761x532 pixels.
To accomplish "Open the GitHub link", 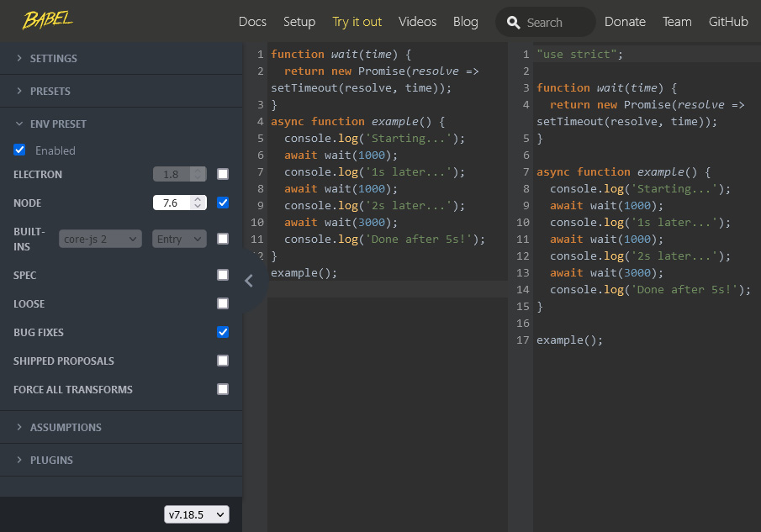I will 728,22.
